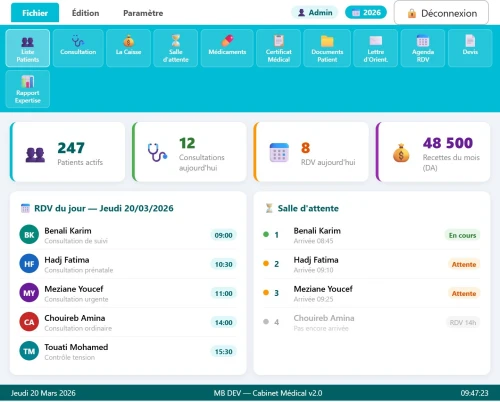Click the RDV du jour — Jeudi 20/03/2026 heading
This screenshot has width=500, height=402.
pyautogui.click(x=104, y=208)
